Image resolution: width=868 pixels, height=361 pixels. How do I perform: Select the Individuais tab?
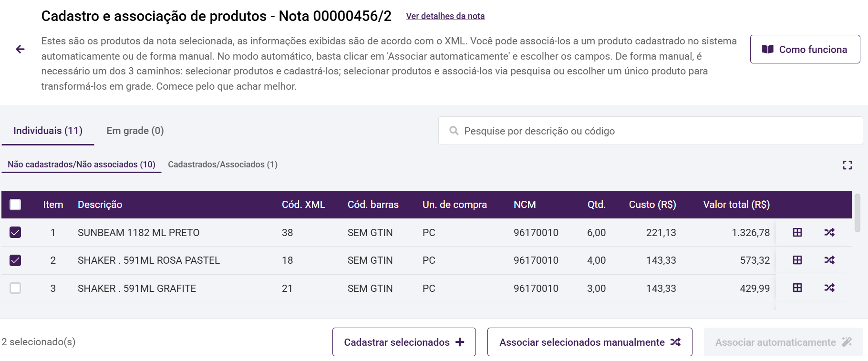click(x=48, y=131)
